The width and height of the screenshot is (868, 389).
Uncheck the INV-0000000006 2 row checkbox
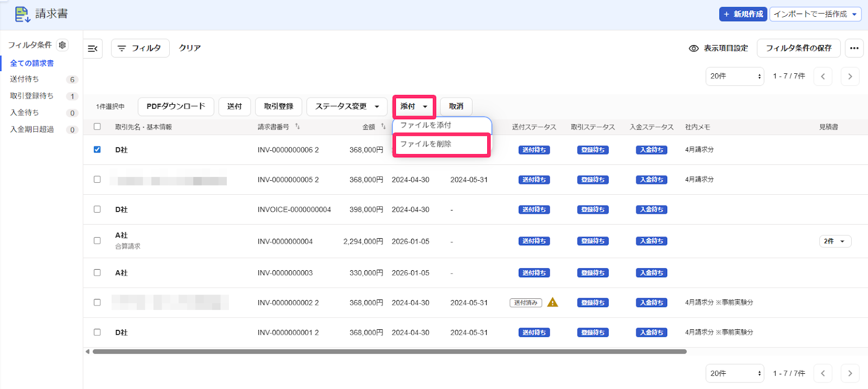[x=97, y=149]
